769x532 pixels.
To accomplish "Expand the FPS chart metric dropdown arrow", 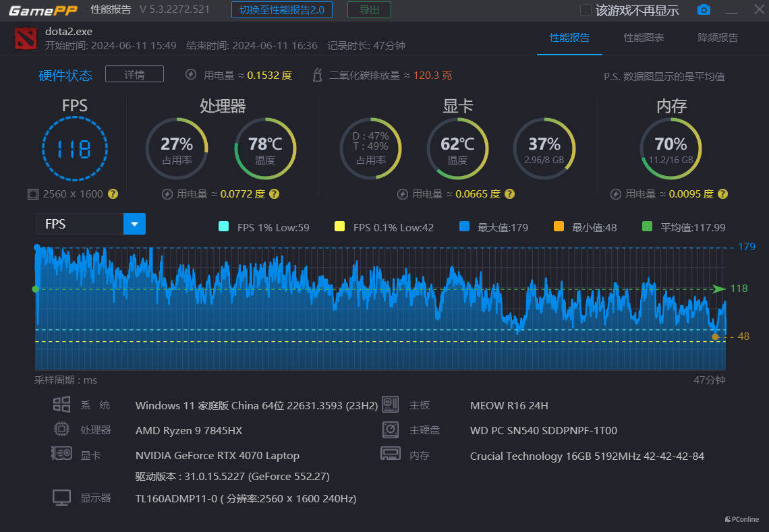I will click(134, 224).
